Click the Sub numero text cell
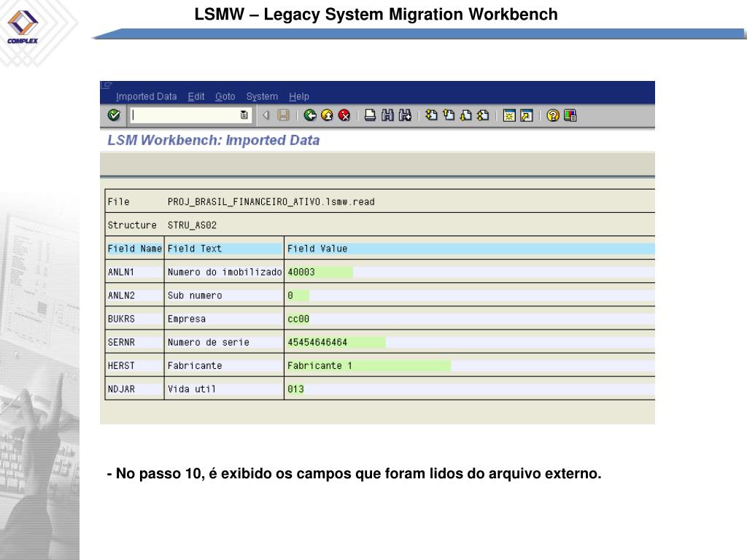Viewport: 747px width, 560px height. 225,295
